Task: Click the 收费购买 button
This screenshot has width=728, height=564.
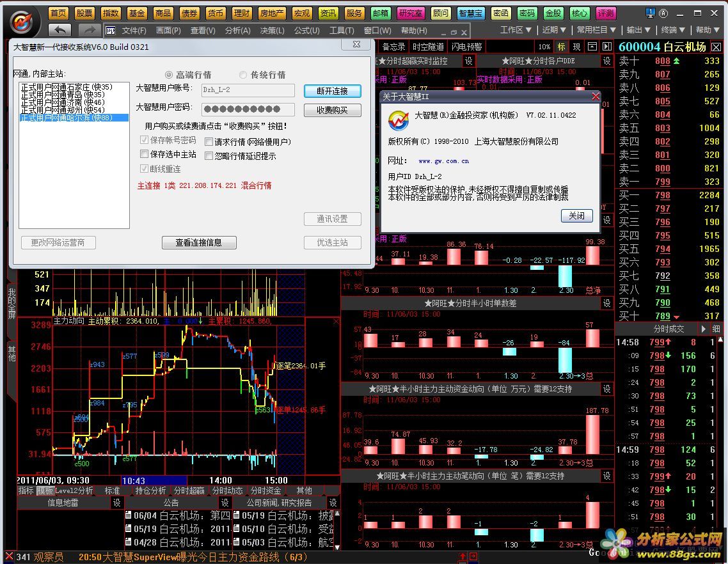Action: [333, 110]
